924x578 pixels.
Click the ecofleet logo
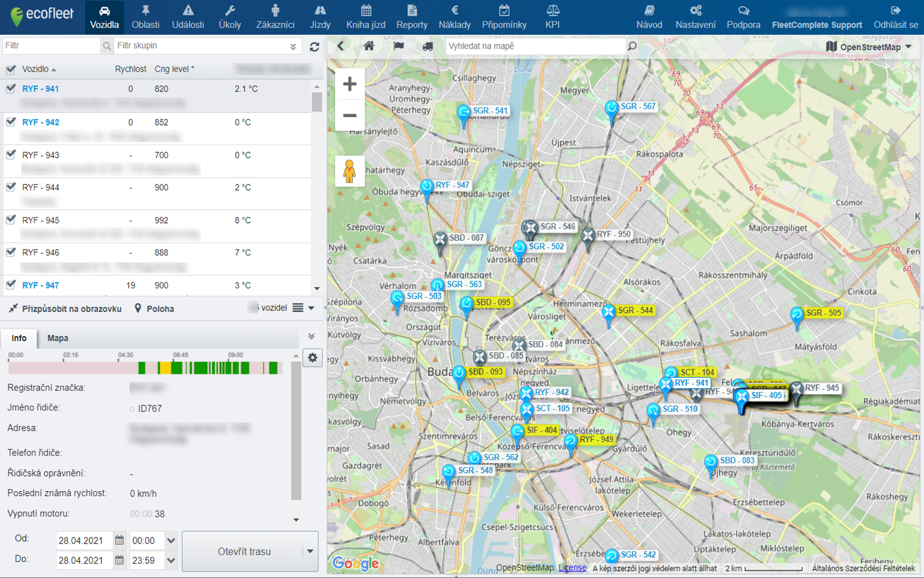pos(42,16)
